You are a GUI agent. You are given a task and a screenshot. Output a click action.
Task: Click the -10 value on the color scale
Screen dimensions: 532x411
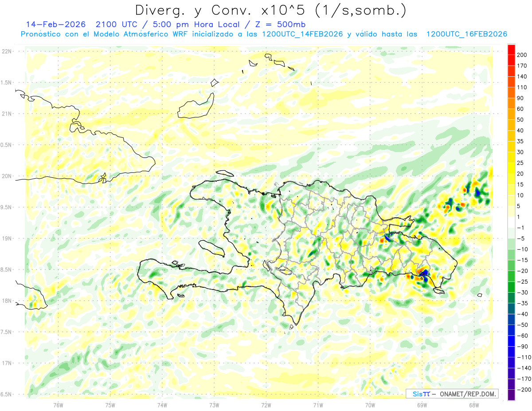[x=522, y=249]
